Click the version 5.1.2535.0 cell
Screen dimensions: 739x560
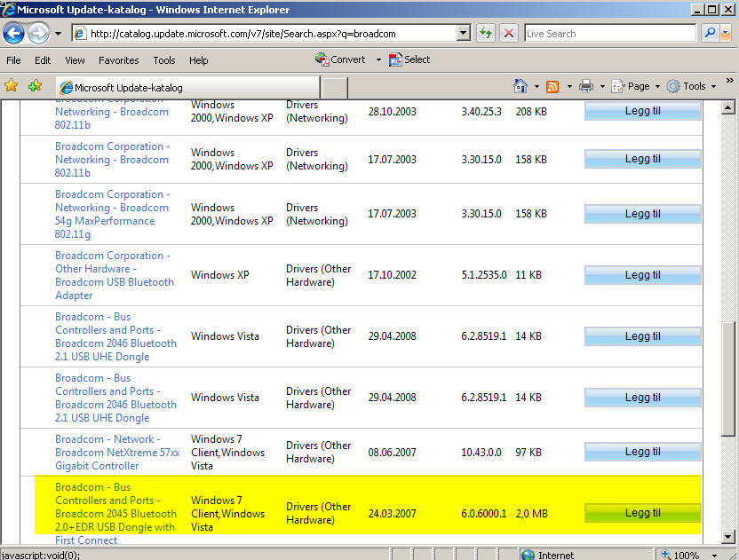point(484,275)
